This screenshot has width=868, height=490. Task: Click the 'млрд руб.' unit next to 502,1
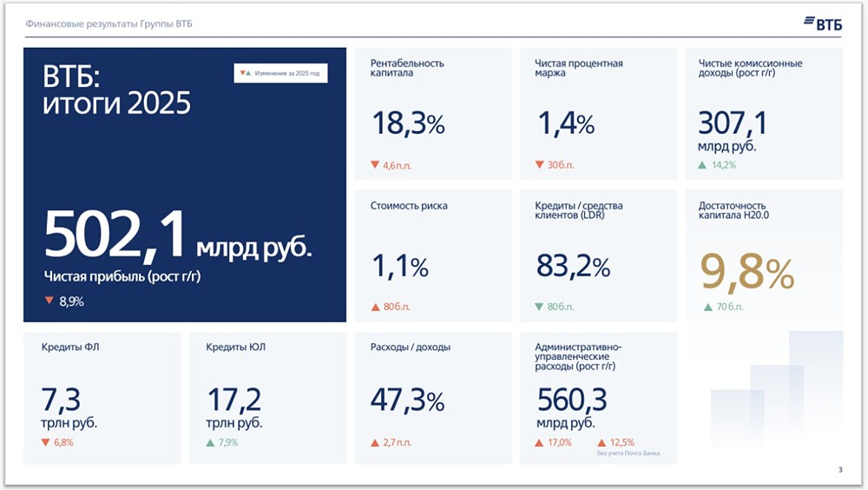[253, 248]
